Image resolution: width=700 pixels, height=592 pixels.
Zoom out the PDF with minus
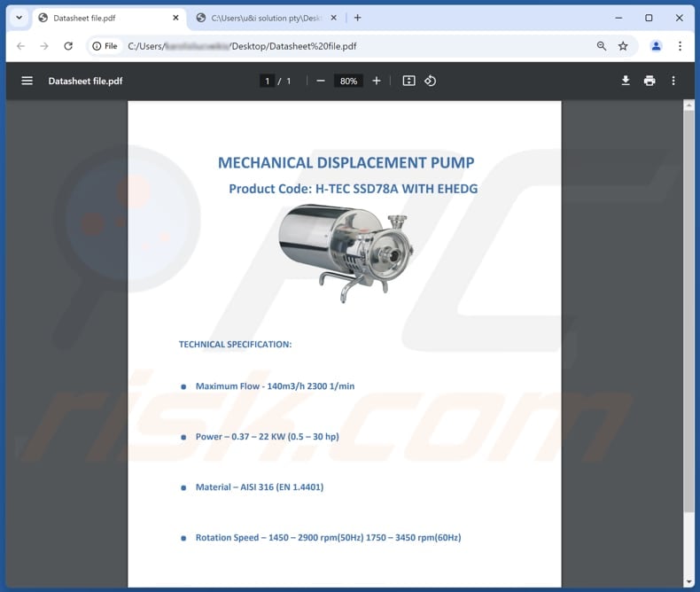pos(321,81)
